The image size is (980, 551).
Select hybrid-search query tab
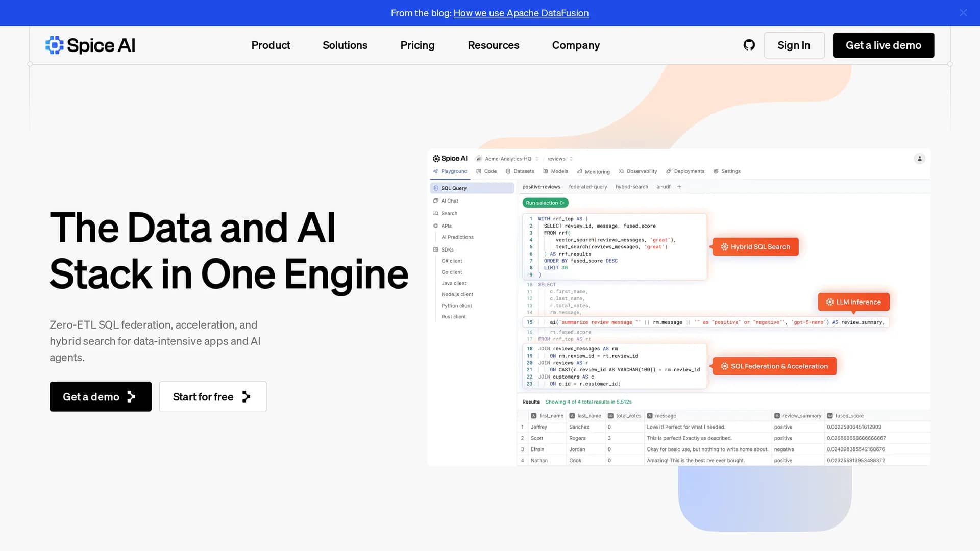(x=632, y=187)
